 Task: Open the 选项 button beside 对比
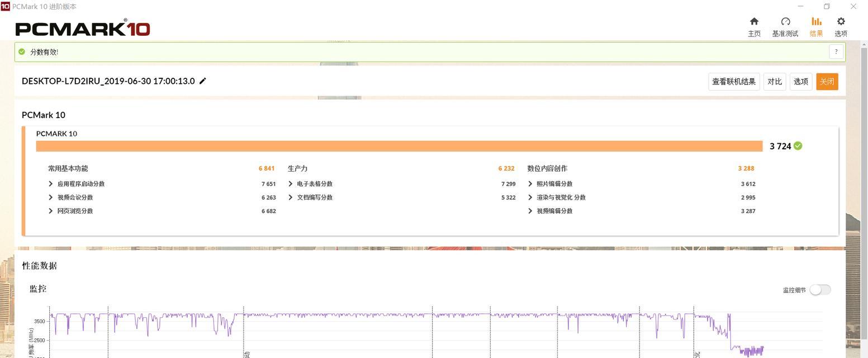point(801,82)
